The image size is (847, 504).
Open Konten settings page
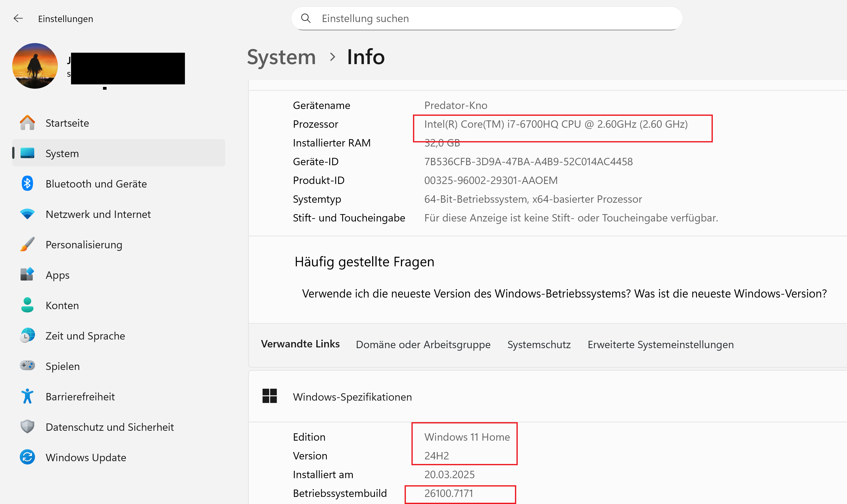click(62, 305)
